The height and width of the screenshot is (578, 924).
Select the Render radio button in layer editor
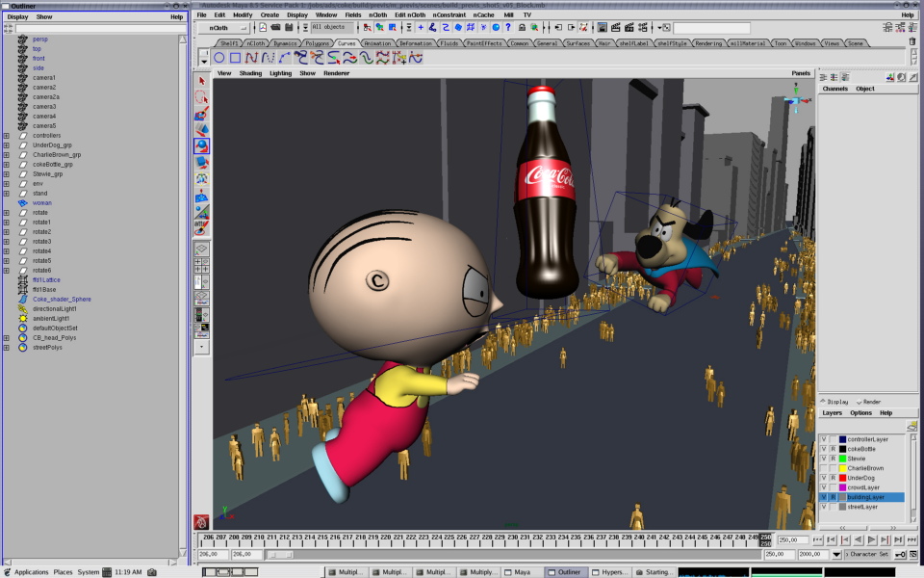[868, 402]
